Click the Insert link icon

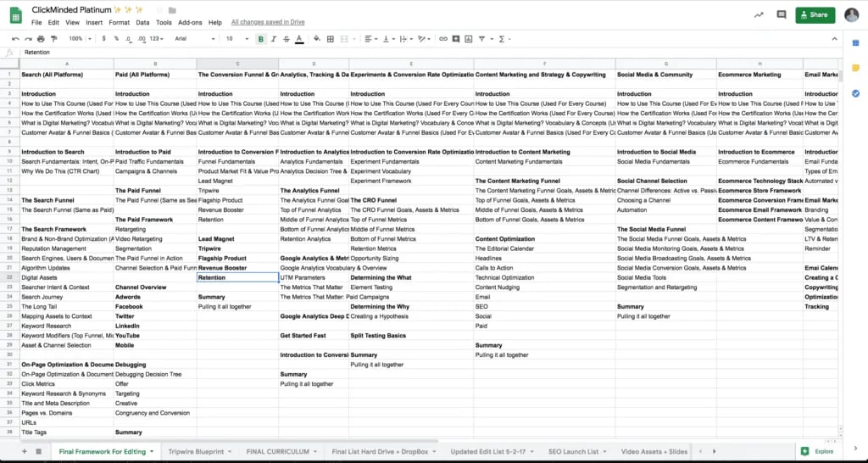[442, 39]
